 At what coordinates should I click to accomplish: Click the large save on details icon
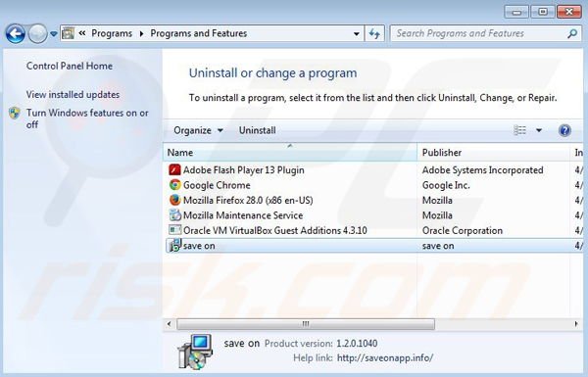(195, 352)
